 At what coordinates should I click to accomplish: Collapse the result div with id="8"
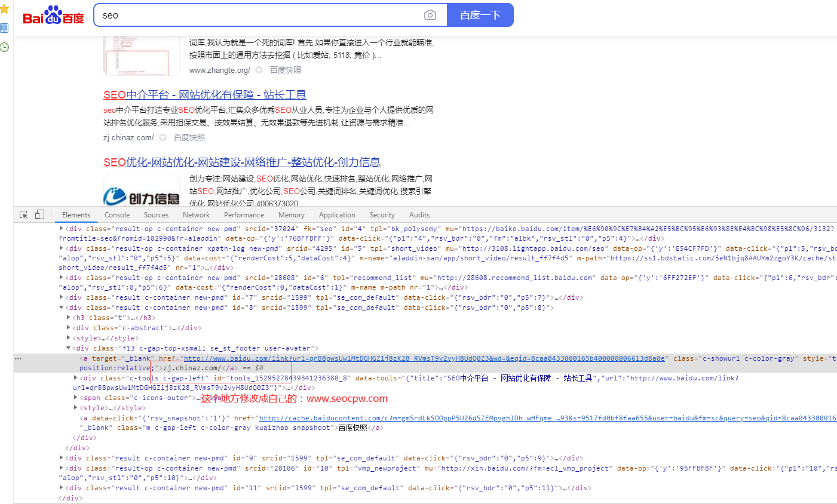coord(62,308)
